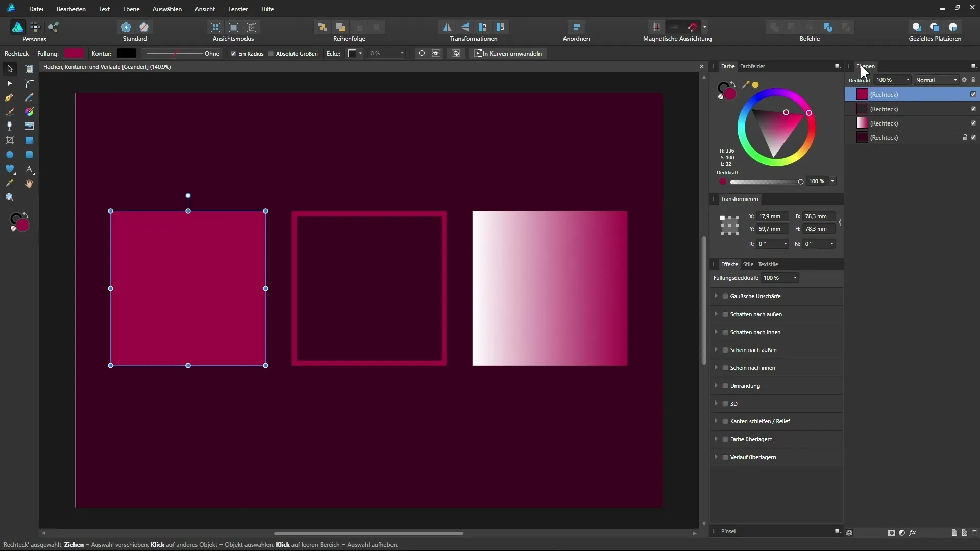Open Ecke corner type dropdown
980x551 pixels.
click(x=355, y=54)
